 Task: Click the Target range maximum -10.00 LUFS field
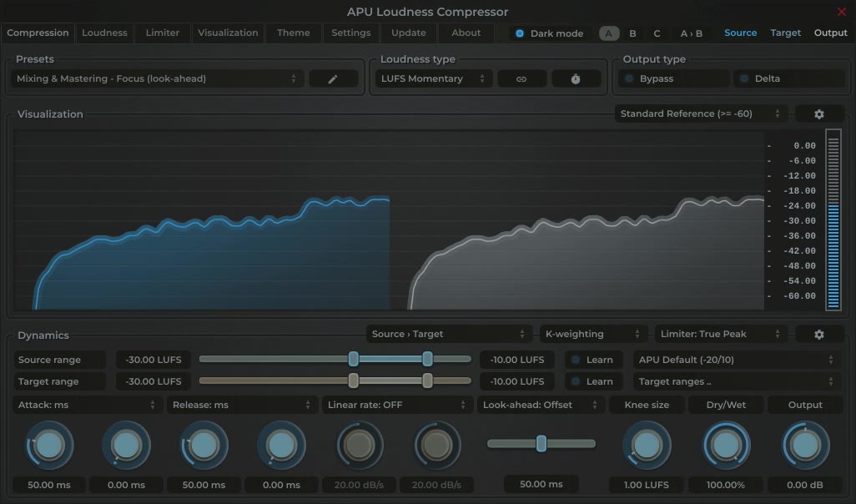click(x=517, y=381)
